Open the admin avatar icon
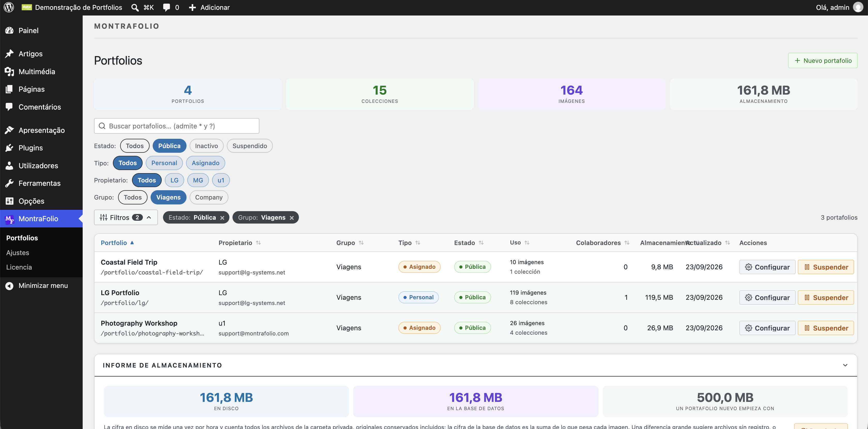Viewport: 868px width, 429px height. click(858, 7)
